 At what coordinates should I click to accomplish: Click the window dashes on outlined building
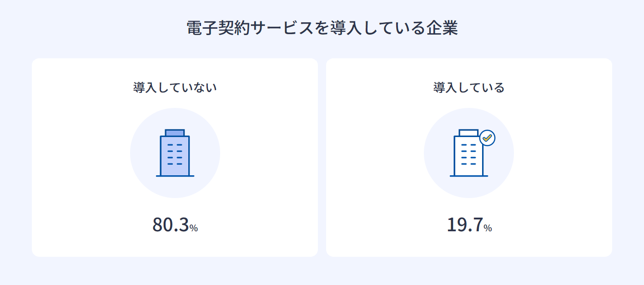click(x=468, y=154)
